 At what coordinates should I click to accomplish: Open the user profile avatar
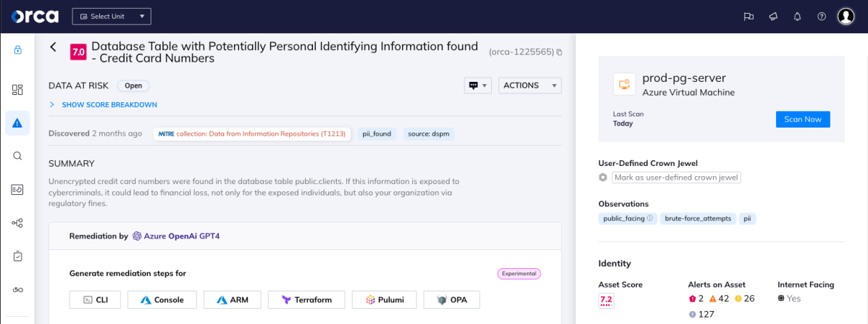click(x=846, y=17)
